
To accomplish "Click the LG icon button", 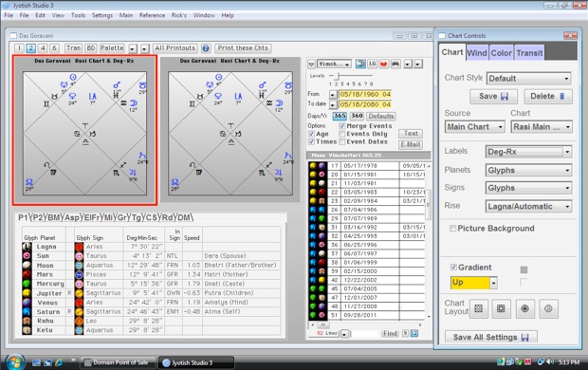I will [372, 64].
